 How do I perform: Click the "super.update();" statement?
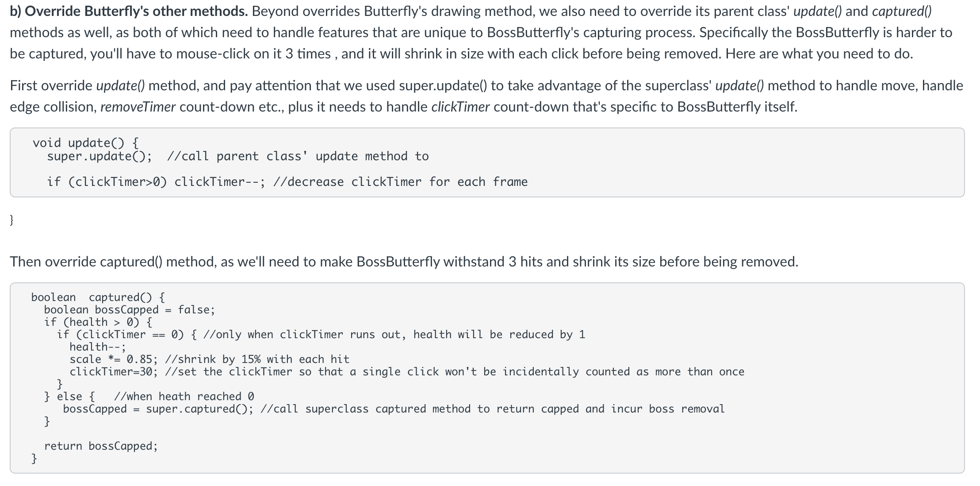point(100,156)
